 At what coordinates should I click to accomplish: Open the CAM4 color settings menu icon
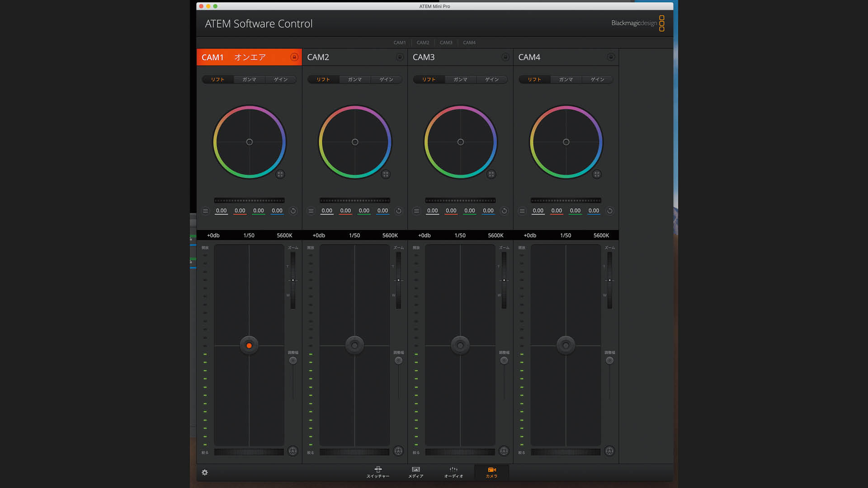click(522, 211)
